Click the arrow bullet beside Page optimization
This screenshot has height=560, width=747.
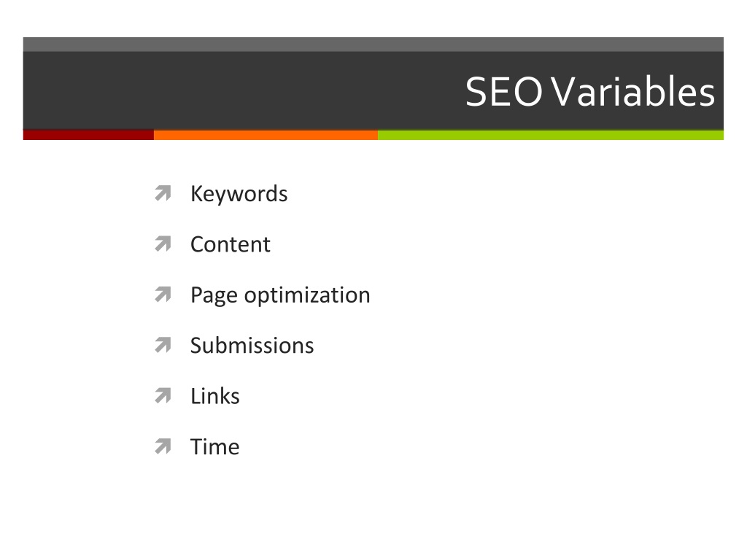point(163,295)
